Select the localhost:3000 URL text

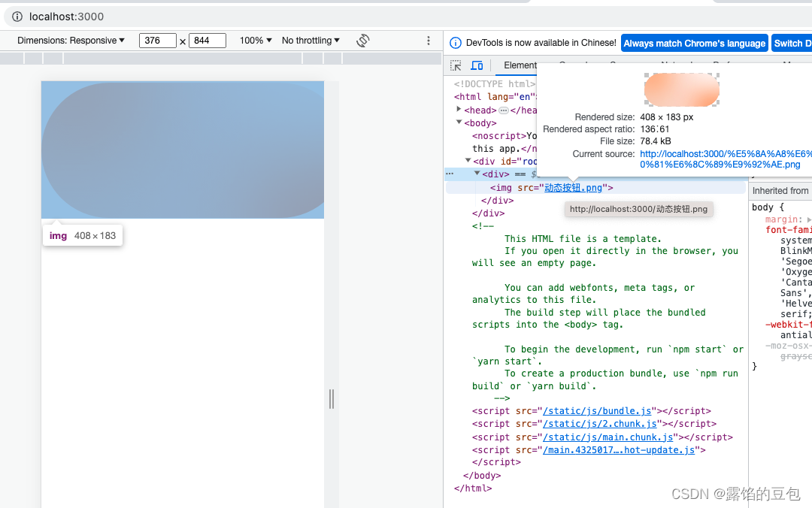66,17
